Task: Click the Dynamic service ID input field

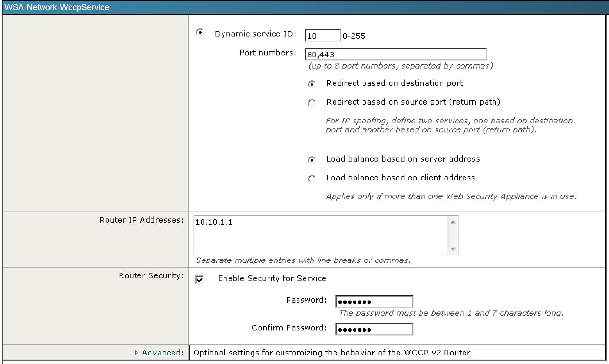Action: coord(322,35)
